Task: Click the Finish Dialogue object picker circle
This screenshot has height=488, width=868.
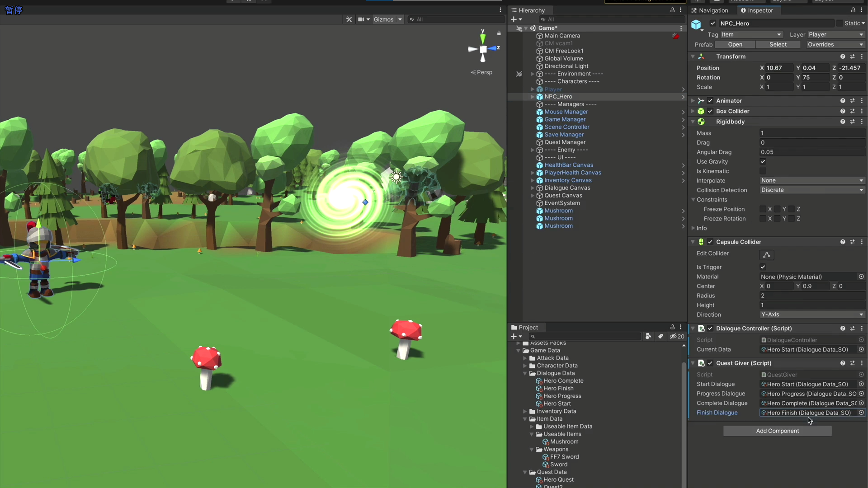Action: pyautogui.click(x=861, y=413)
